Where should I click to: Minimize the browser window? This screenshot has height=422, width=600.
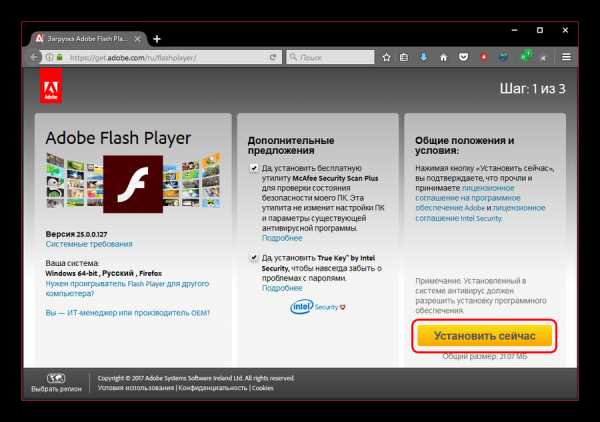(x=515, y=30)
